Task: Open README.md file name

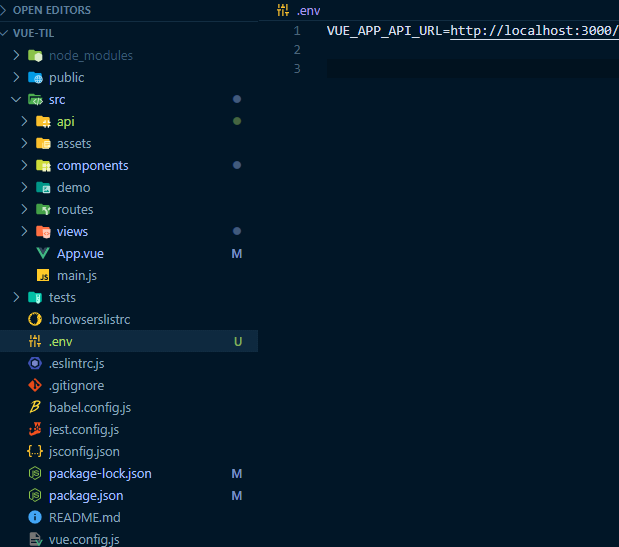Action: (85, 517)
